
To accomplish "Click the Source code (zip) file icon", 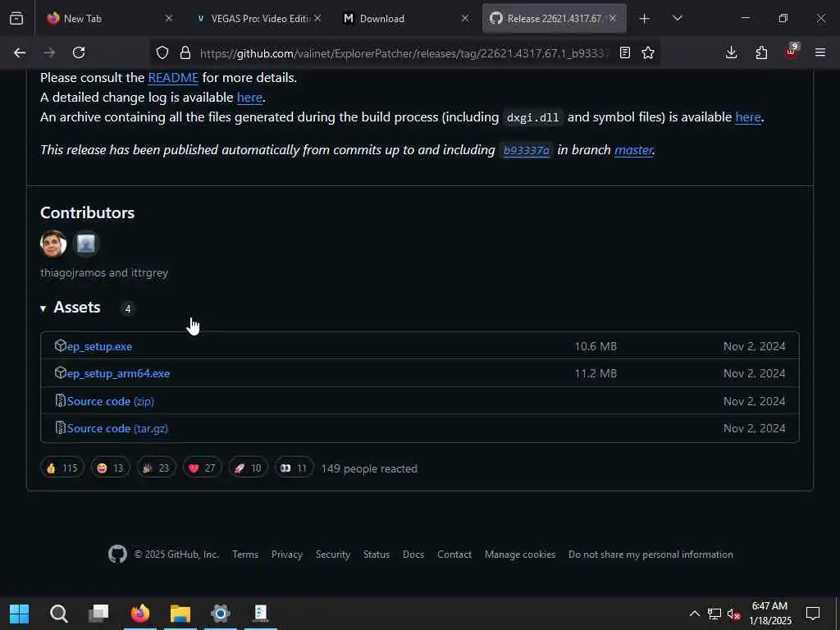I will [x=60, y=400].
